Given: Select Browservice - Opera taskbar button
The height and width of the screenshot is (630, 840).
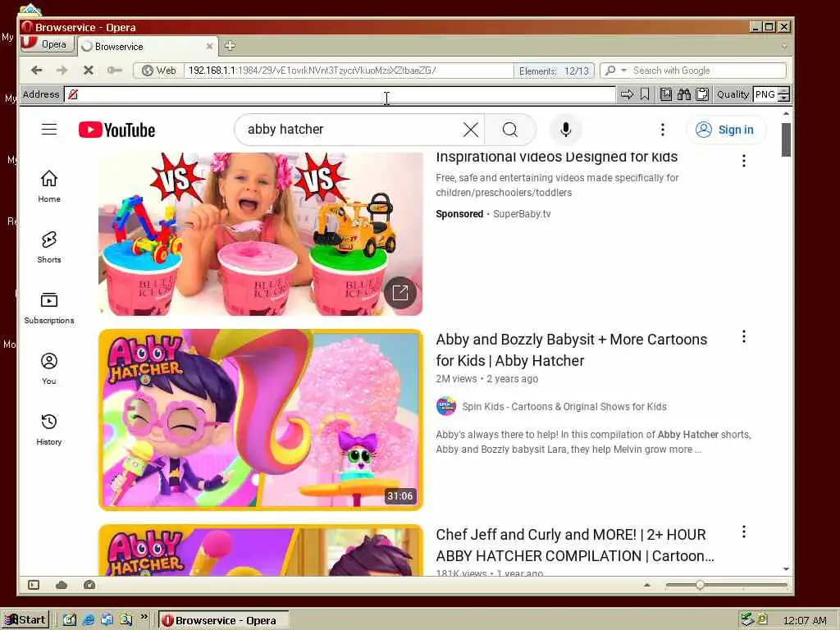Looking at the screenshot, I should pos(224,620).
